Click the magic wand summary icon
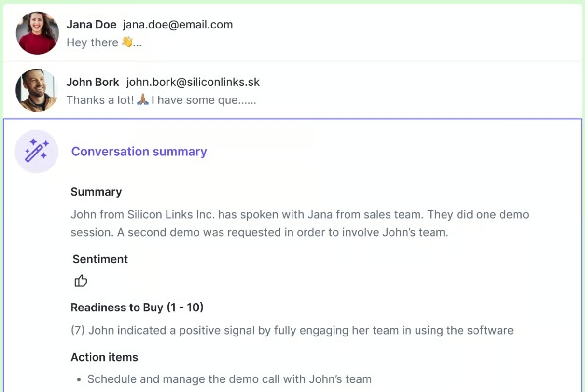 (x=37, y=151)
